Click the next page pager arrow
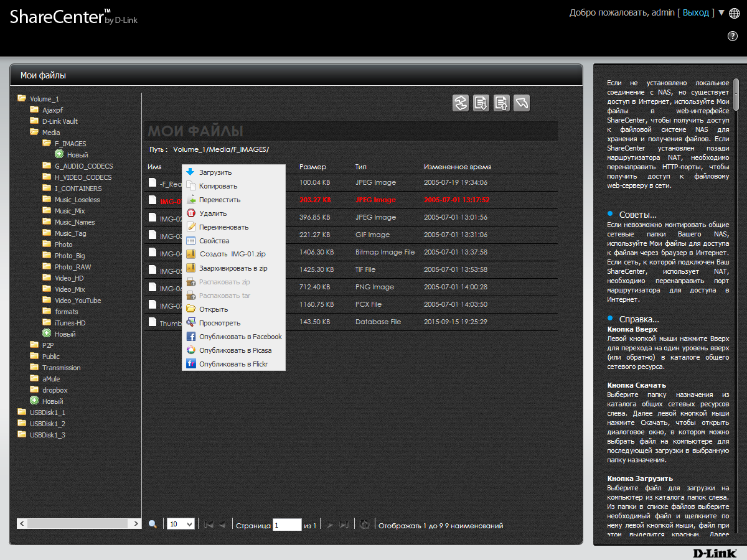The height and width of the screenshot is (560, 747). [331, 525]
